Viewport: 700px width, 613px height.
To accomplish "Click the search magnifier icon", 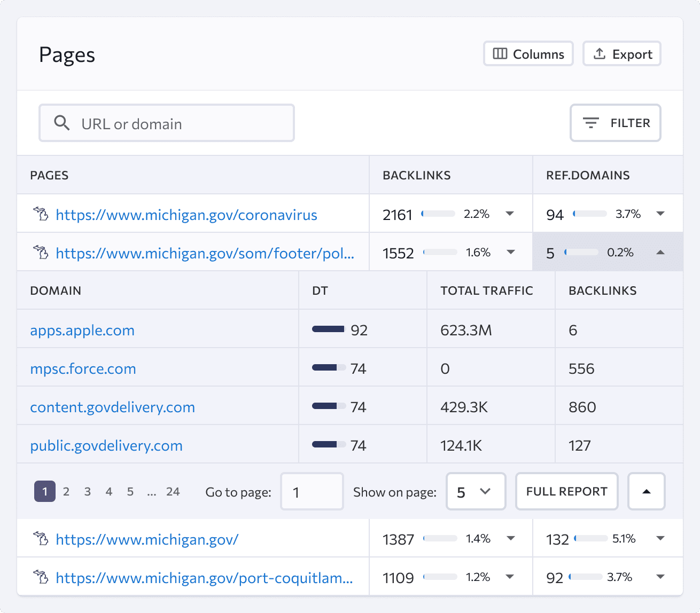I will click(62, 123).
